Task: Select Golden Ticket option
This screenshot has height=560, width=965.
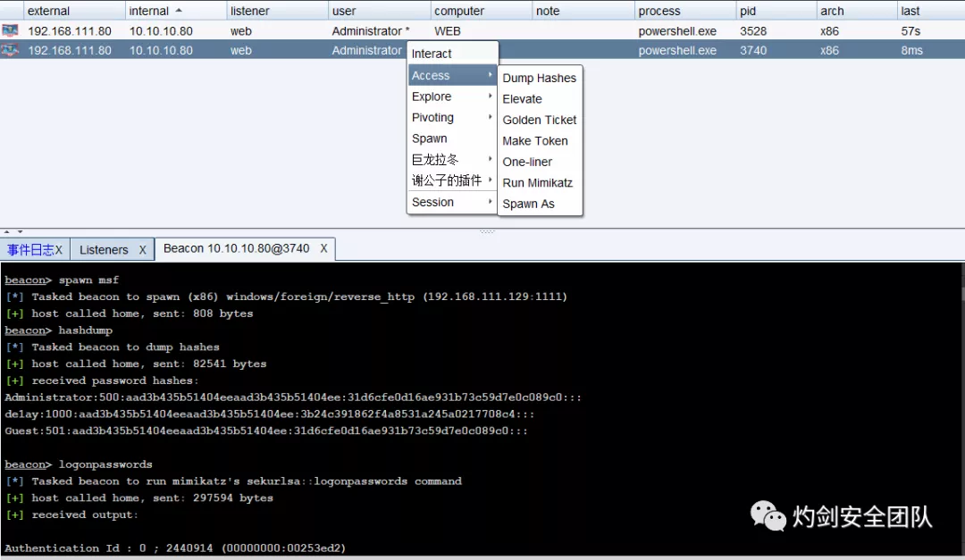Action: [539, 120]
